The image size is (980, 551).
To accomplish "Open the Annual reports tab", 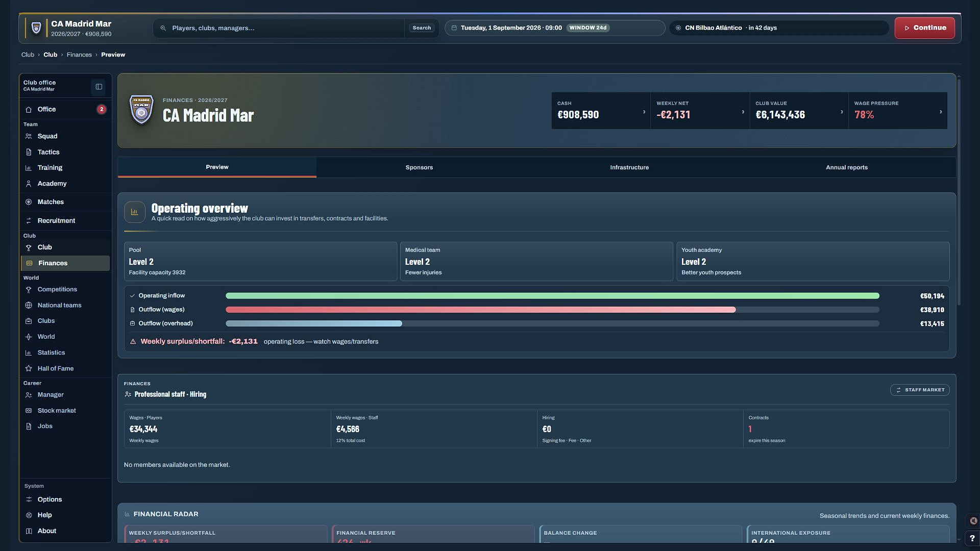I will (847, 167).
